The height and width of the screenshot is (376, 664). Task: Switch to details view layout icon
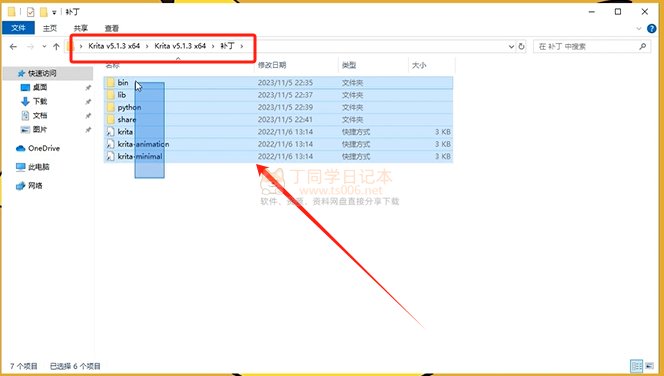click(x=636, y=365)
